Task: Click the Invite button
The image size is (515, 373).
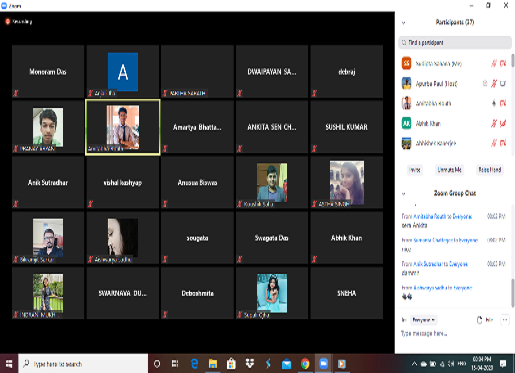Action: pos(415,170)
